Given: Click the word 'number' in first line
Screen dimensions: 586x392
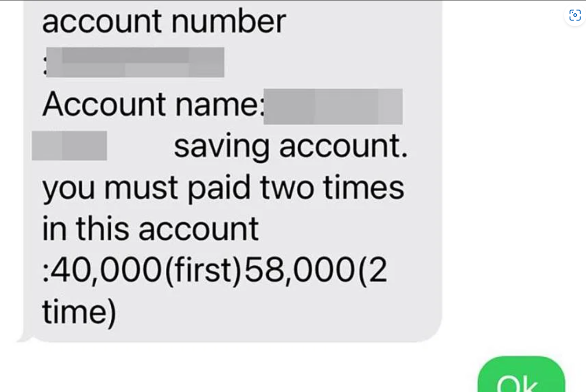Looking at the screenshot, I should coord(228,21).
